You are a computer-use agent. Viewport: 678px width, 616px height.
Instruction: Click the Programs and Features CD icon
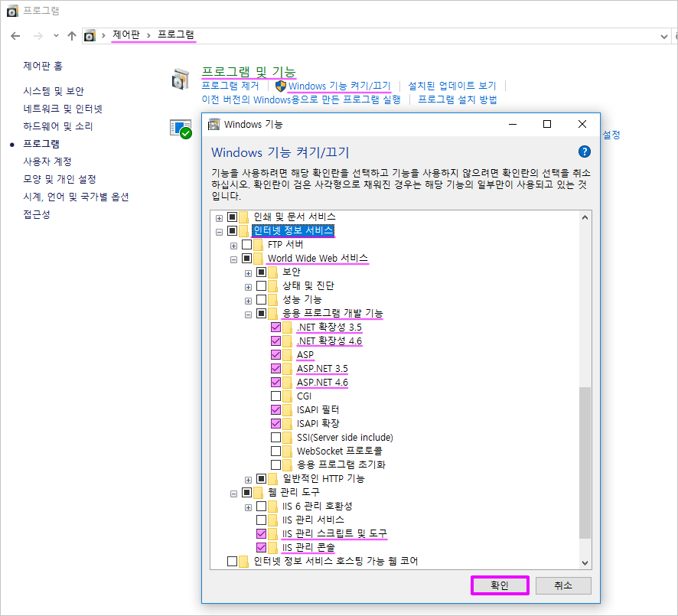(181, 77)
